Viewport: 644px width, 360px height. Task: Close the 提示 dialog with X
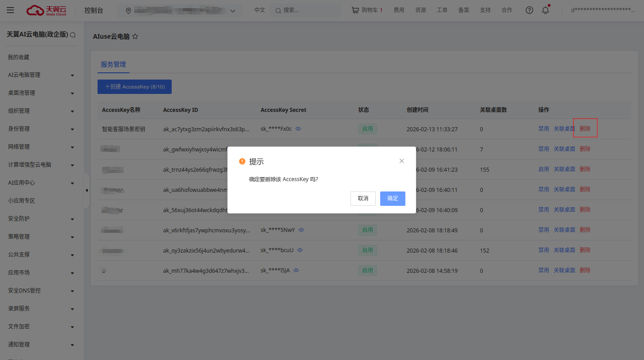click(402, 161)
